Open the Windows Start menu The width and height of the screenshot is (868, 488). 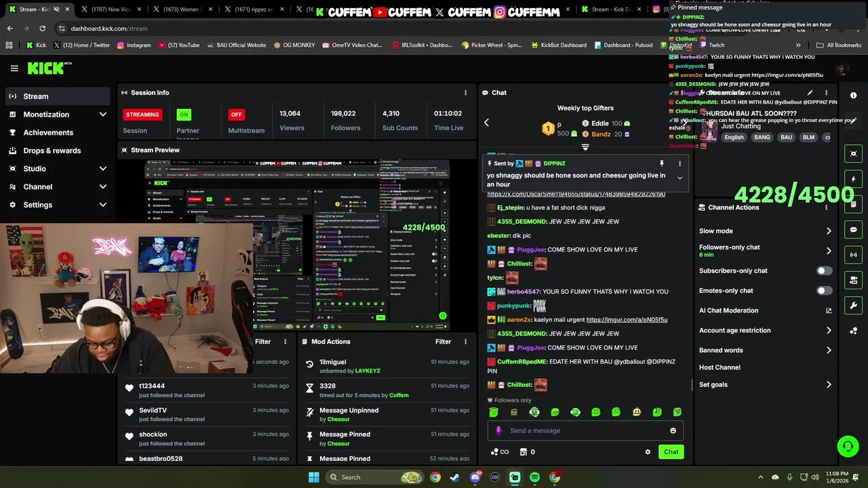[314, 477]
